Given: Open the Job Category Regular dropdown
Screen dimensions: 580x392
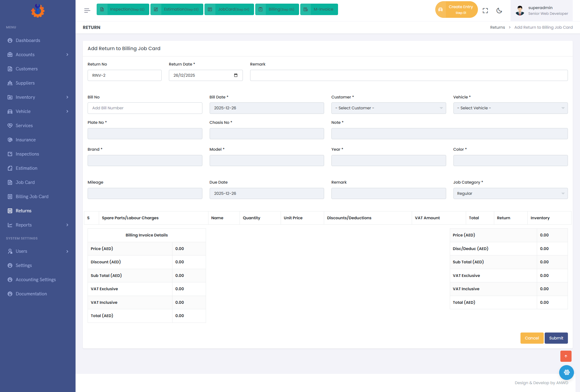Looking at the screenshot, I should pos(511,194).
